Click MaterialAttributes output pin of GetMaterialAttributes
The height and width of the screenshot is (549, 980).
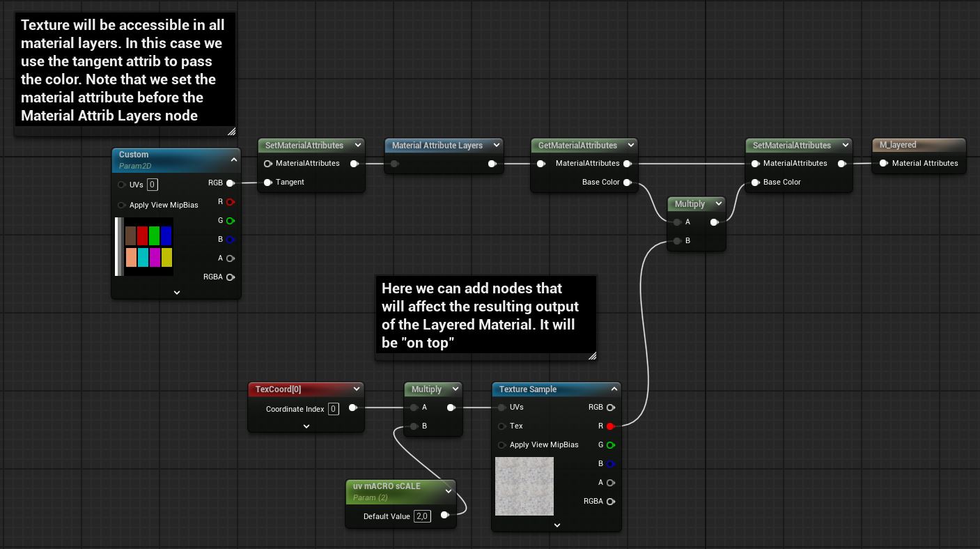pyautogui.click(x=627, y=164)
